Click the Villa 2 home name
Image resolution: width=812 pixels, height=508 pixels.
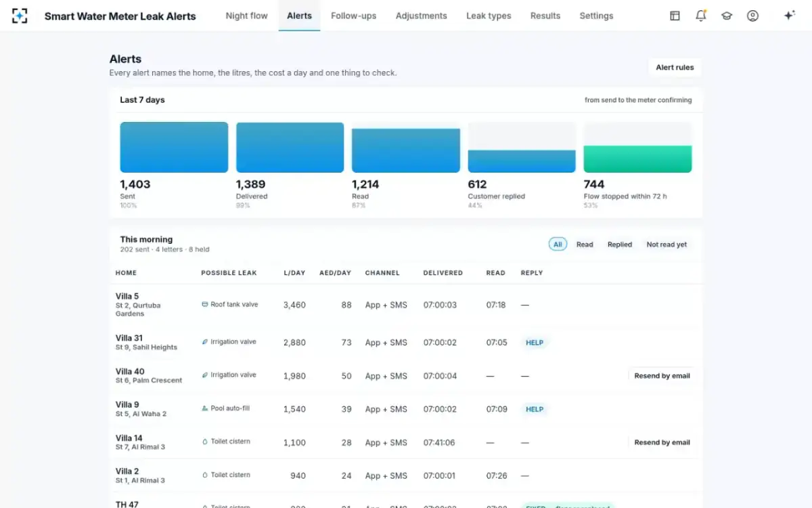[127, 471]
